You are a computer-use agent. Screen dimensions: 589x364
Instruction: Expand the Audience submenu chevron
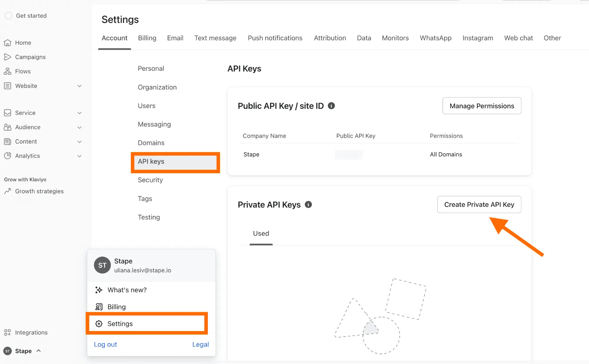(79, 127)
